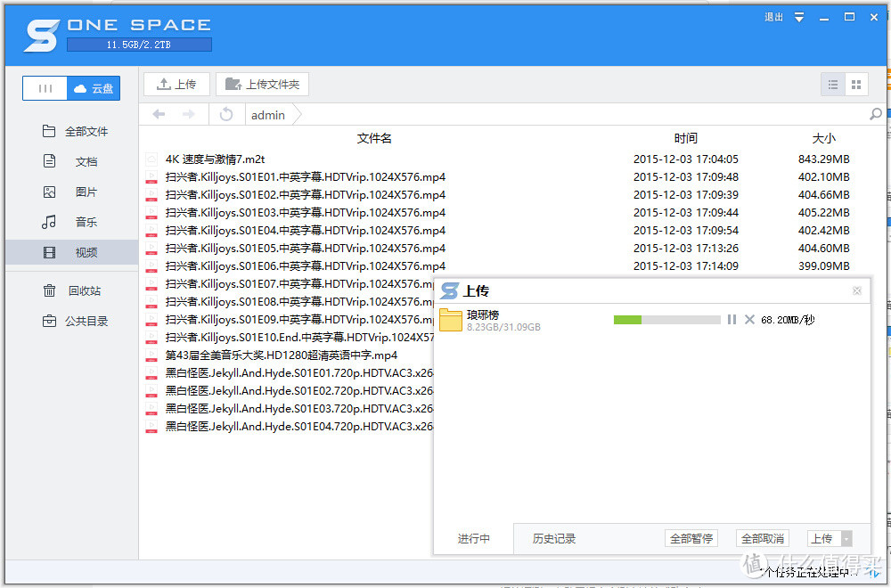The image size is (891, 588).
Task: Close the 上传 upload panel
Action: point(857,290)
